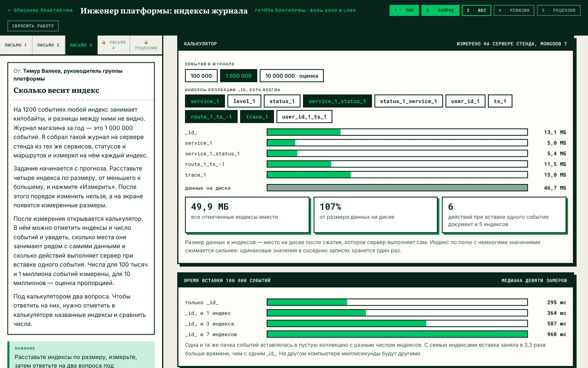588x368 pixels.
Task: Click the trace_1 size bar
Action: coord(397,175)
